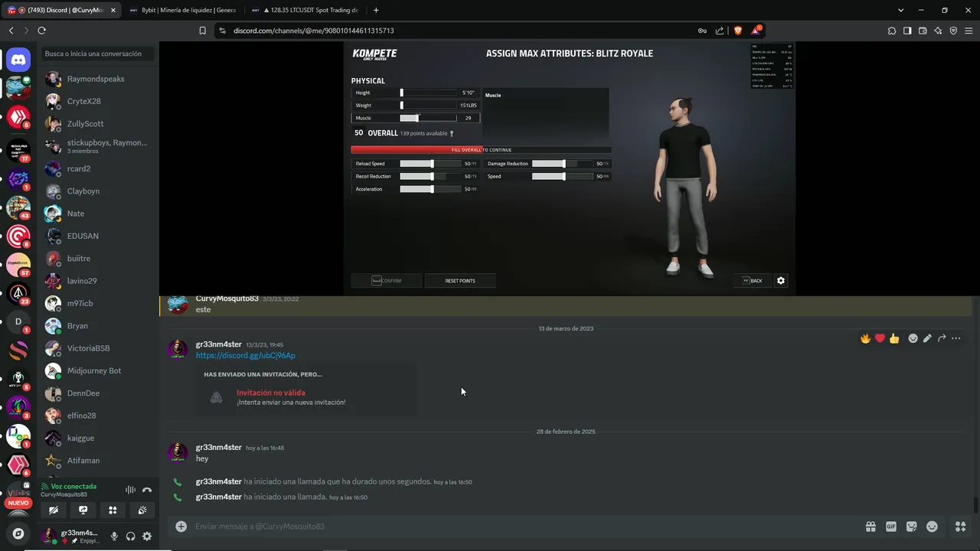Turn on camera in voice panel
This screenshot has height=551, width=980.
[x=53, y=510]
